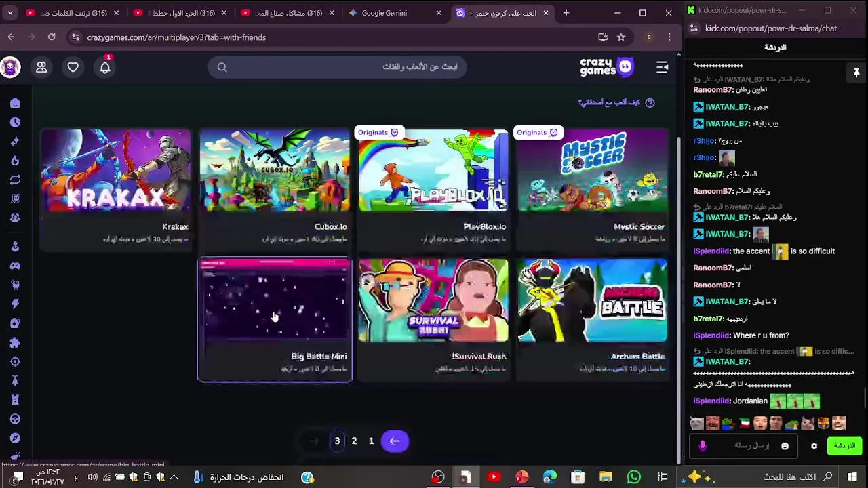Open the lightning bolt category icon

pos(15,304)
